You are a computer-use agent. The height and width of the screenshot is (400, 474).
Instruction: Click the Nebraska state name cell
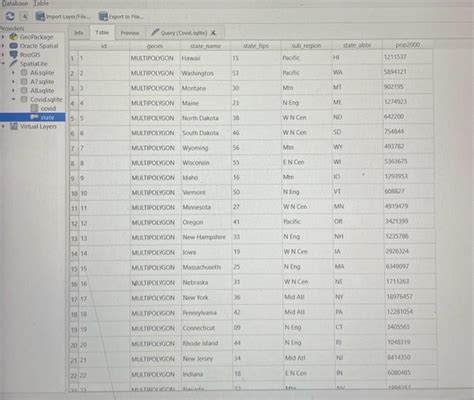point(207,283)
